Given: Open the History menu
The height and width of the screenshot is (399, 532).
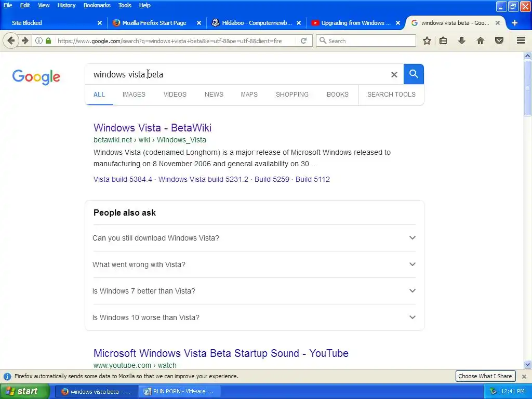Looking at the screenshot, I should pyautogui.click(x=66, y=5).
